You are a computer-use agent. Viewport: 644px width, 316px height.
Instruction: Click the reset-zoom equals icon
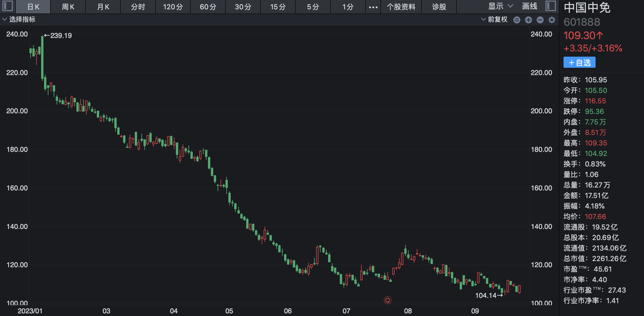[517, 20]
